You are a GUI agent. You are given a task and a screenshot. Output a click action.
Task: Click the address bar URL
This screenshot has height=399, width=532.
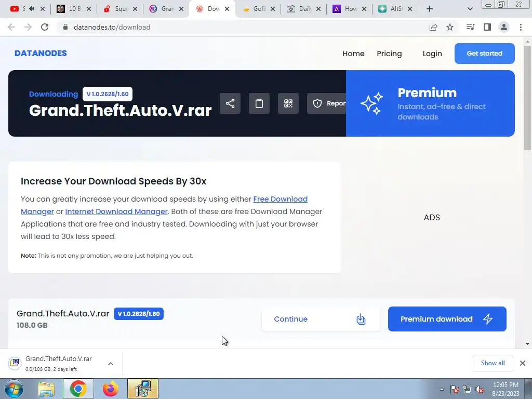(x=112, y=27)
